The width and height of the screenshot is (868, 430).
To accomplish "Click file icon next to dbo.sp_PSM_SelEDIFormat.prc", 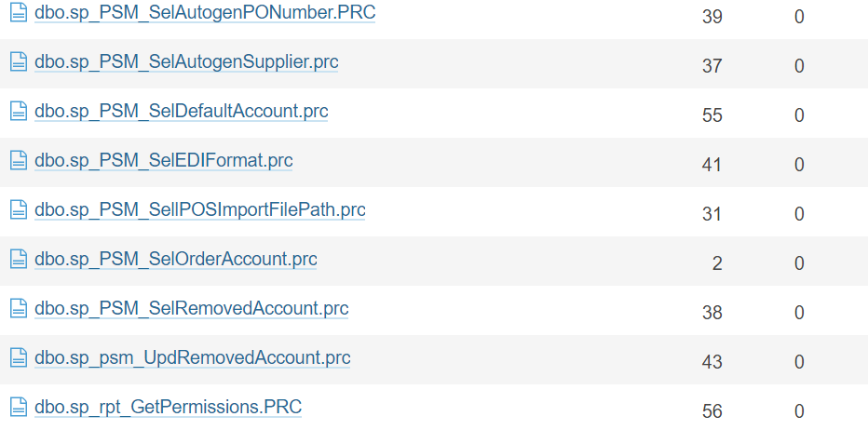I will (18, 161).
